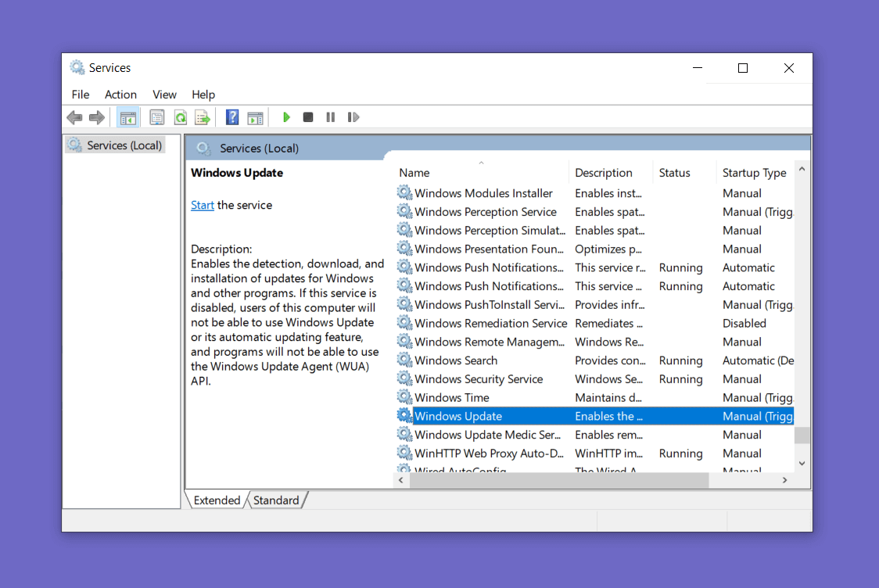Click gear icon of Windows Remediation Service
879x588 pixels.
click(x=404, y=323)
